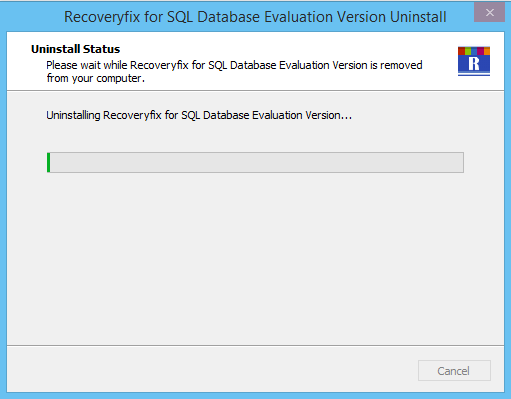The width and height of the screenshot is (511, 399).
Task: Click the 'Please wait while Recoveryfix' description line
Action: point(234,65)
